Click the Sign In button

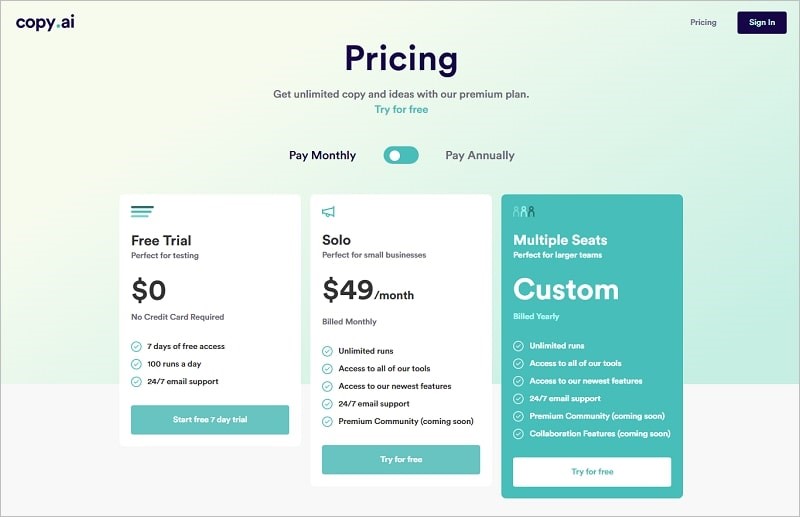(762, 22)
